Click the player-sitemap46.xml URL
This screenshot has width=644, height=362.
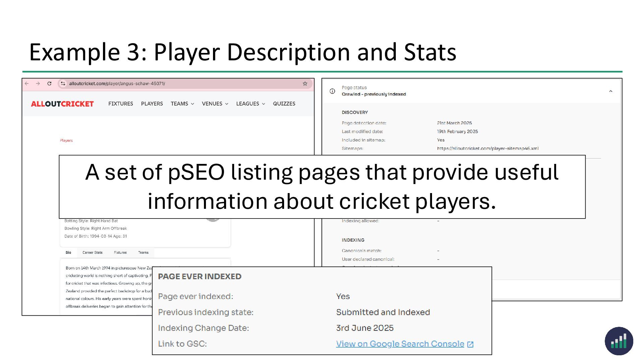488,148
